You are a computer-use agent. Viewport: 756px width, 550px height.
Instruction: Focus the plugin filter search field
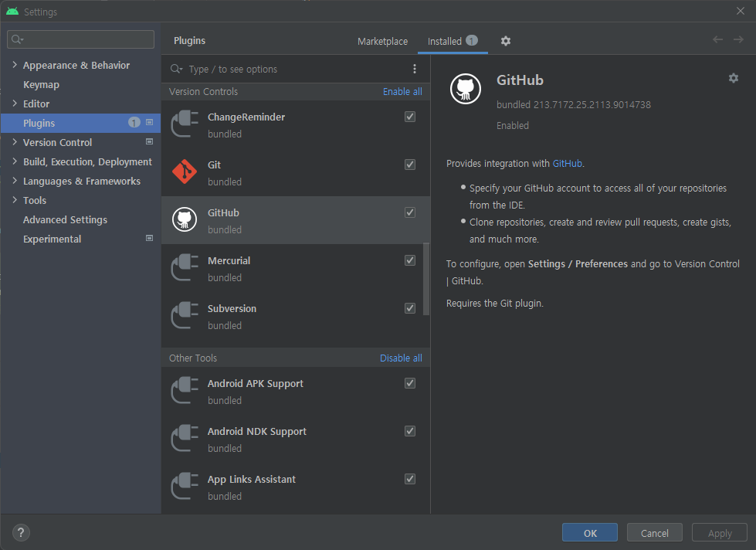[294, 69]
